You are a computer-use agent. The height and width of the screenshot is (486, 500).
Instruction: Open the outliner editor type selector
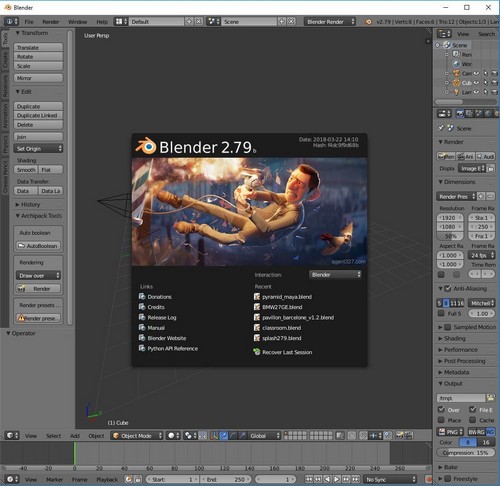[444, 34]
